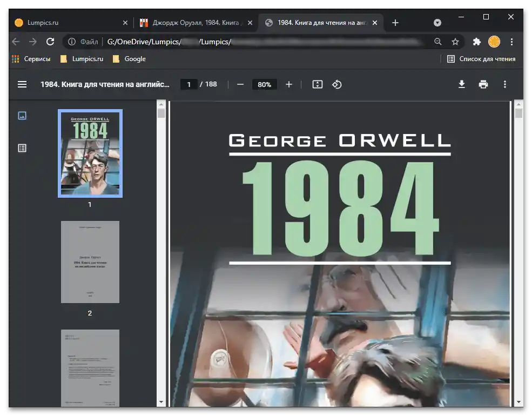Viewport: 532px width, 416px height.
Task: Toggle the PDF sidebar hamburger menu
Action: click(22, 84)
